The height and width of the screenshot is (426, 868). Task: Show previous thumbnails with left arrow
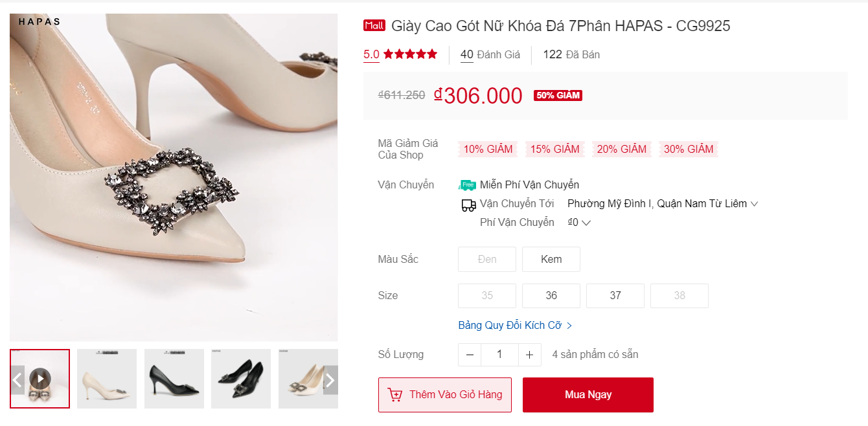[x=17, y=379]
